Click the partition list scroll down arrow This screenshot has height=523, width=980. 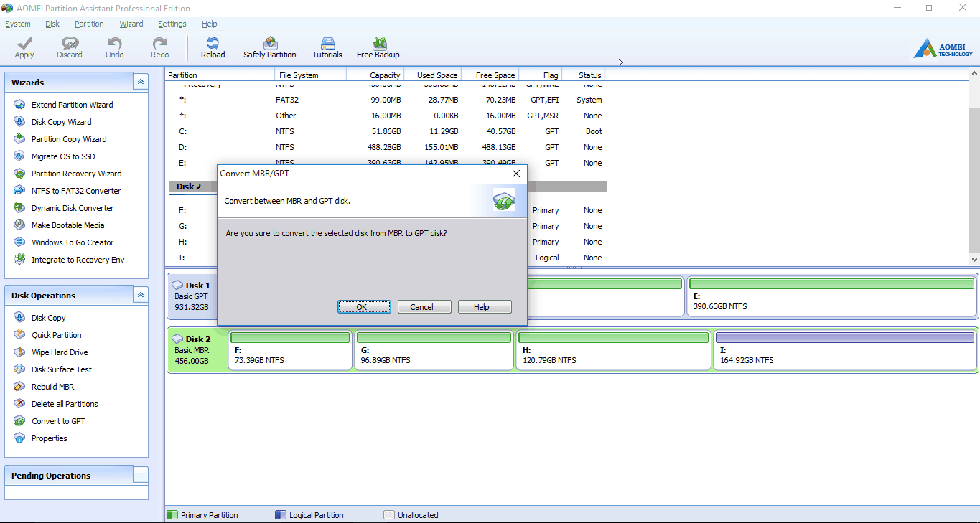pyautogui.click(x=974, y=259)
